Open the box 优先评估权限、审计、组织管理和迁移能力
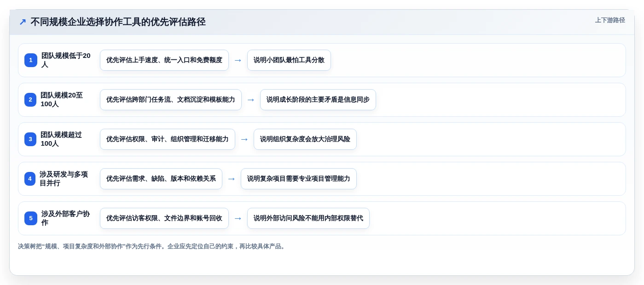The width and height of the screenshot is (644, 285). (x=168, y=139)
